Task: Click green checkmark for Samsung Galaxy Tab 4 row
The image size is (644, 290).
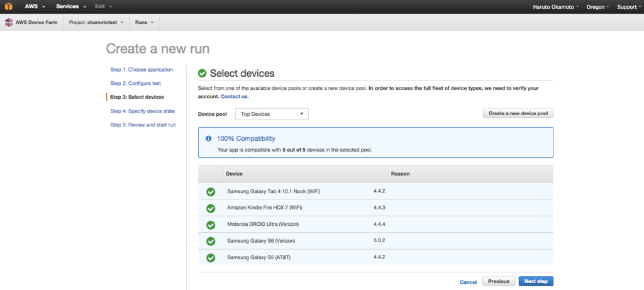Action: click(x=211, y=192)
